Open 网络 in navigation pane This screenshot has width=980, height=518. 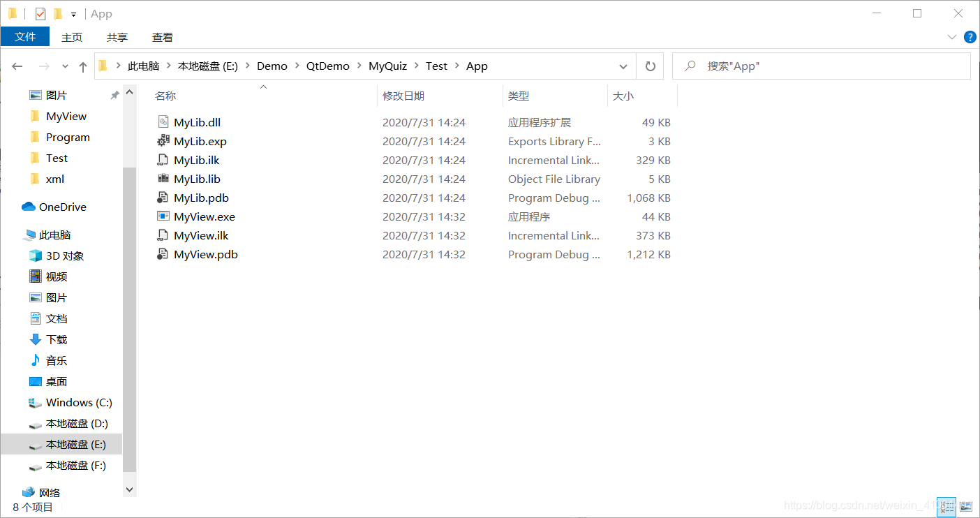(x=41, y=493)
